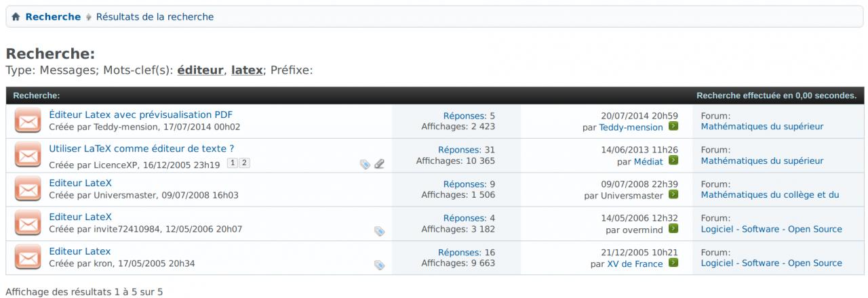Open thread Éditeur Latex avec prévisualisation PDF
Image resolution: width=868 pixels, height=298 pixels.
pyautogui.click(x=140, y=114)
